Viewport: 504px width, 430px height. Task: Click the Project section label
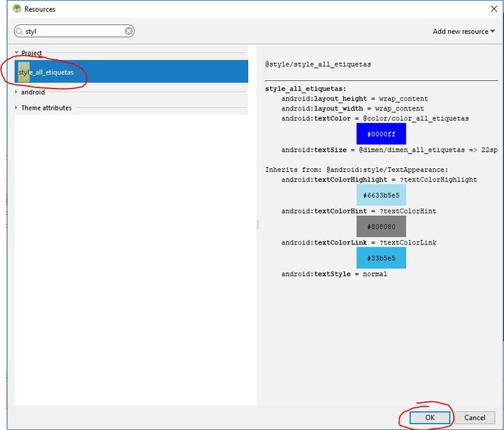pos(32,53)
